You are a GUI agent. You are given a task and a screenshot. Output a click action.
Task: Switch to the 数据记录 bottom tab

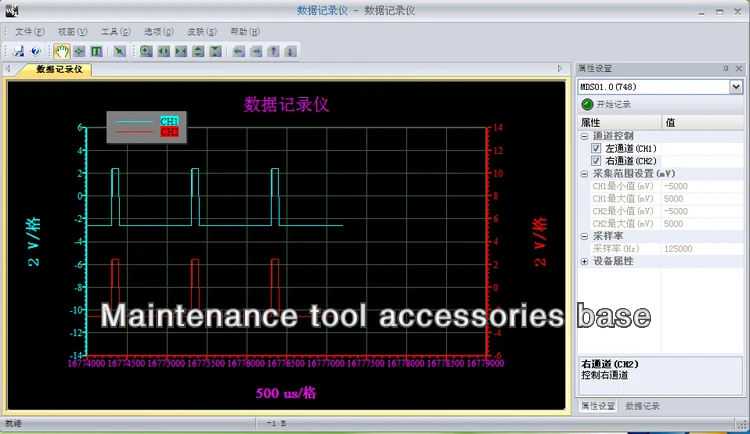[x=642, y=406]
